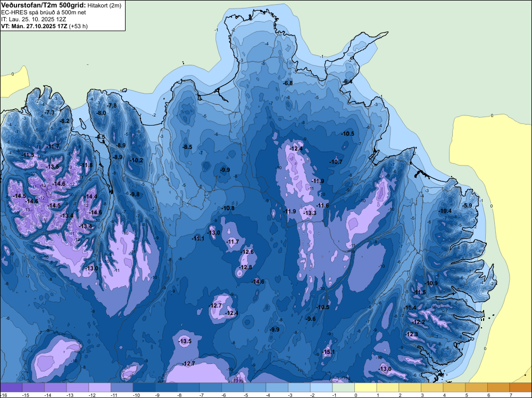Click the -8.5 temperature value
532x398 pixels.
(187, 147)
